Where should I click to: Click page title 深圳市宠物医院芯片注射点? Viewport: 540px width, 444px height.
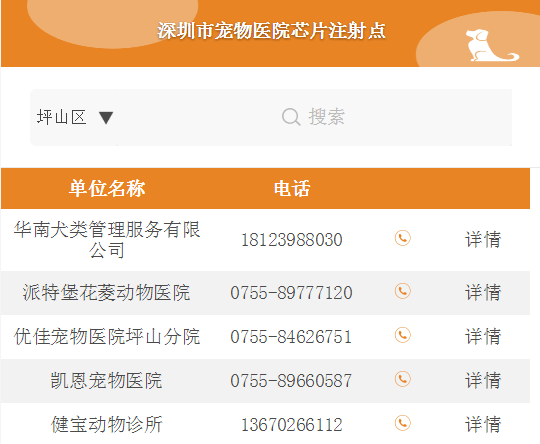click(x=271, y=31)
